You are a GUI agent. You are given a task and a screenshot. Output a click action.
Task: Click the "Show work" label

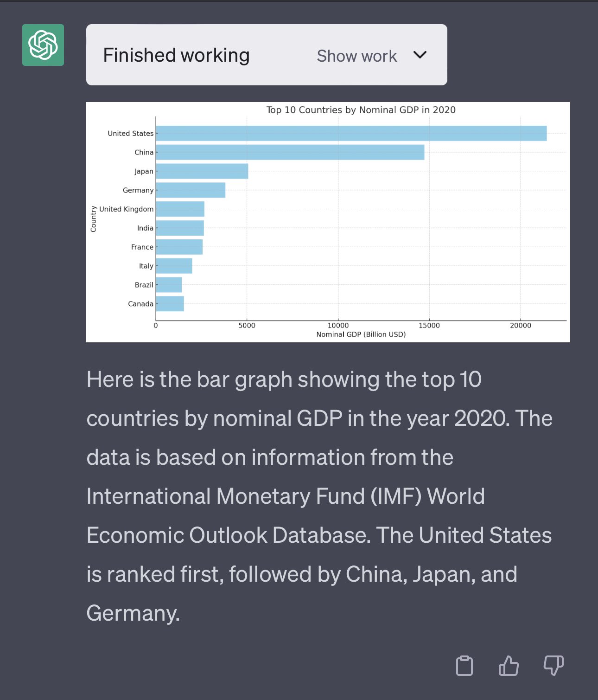tap(356, 56)
